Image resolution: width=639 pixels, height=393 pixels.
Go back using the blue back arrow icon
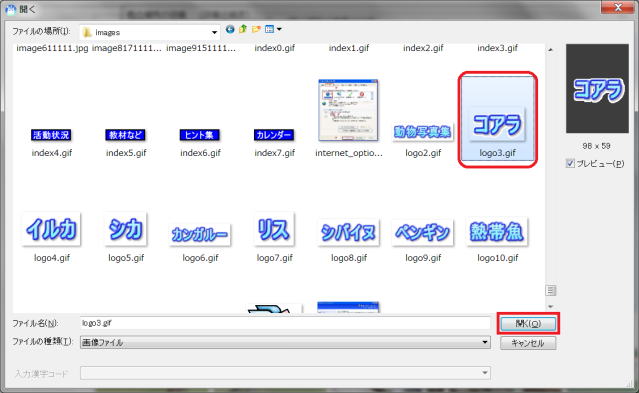[x=230, y=29]
